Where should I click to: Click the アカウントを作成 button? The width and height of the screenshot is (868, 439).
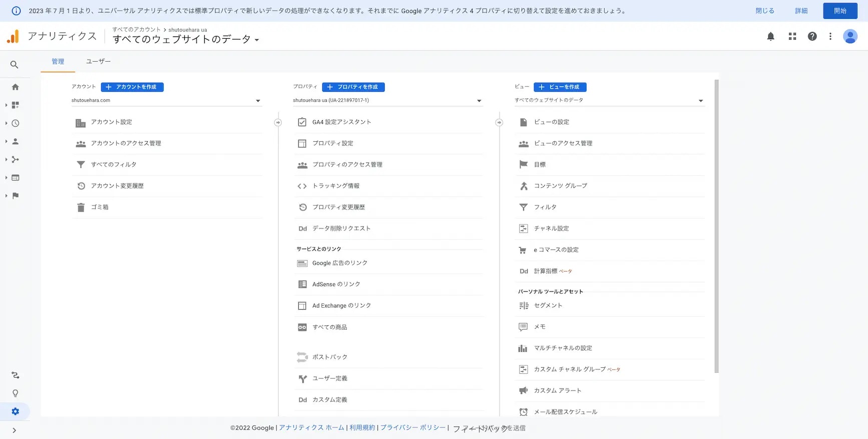132,87
